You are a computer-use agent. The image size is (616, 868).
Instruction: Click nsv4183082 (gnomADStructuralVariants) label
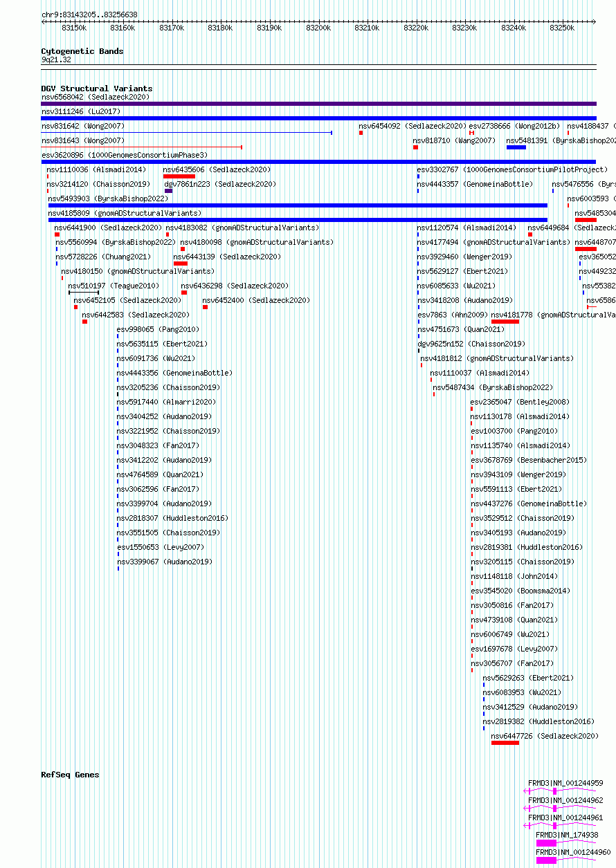click(x=242, y=228)
